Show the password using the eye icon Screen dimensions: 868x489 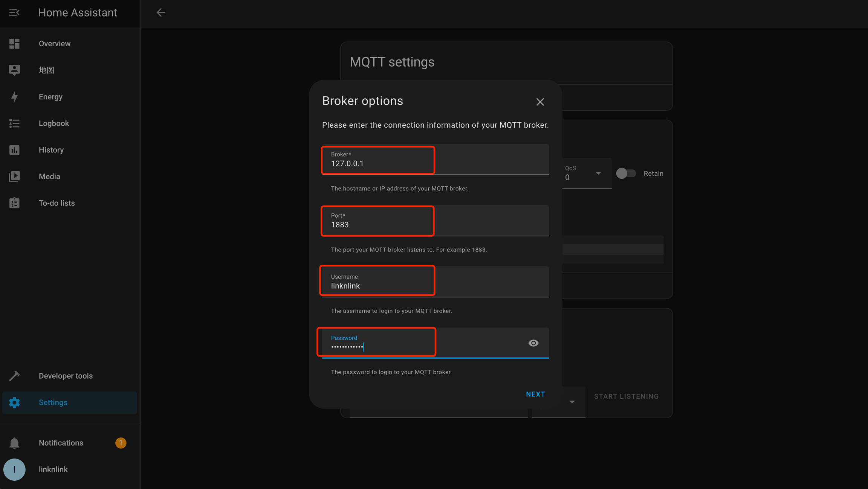point(533,343)
